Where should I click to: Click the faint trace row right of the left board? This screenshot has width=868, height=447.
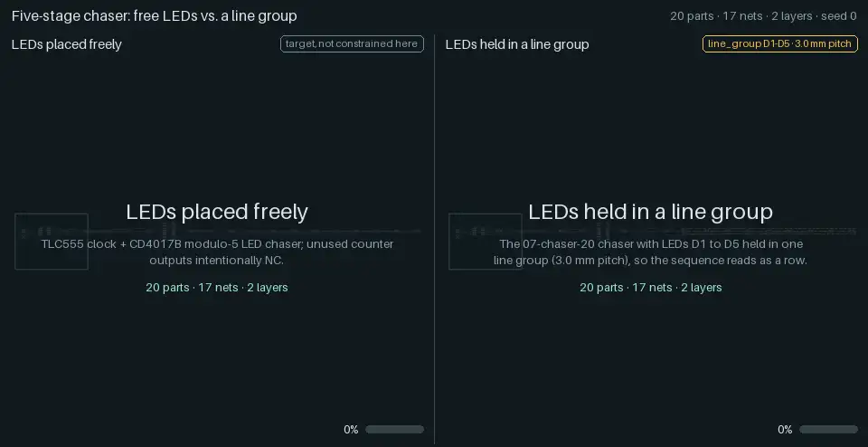(255, 231)
